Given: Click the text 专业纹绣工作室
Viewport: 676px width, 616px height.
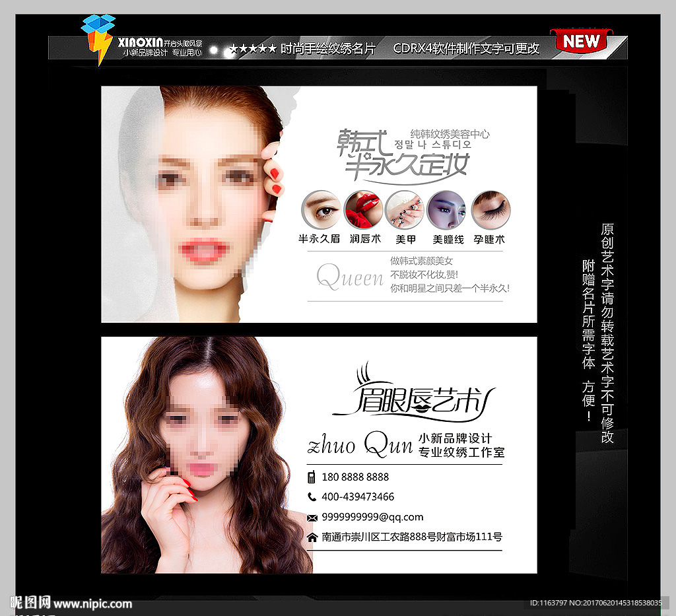Looking at the screenshot, I should click(461, 452).
